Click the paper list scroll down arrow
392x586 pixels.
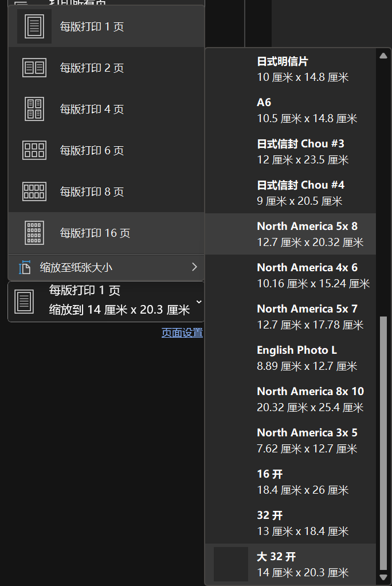(x=383, y=577)
